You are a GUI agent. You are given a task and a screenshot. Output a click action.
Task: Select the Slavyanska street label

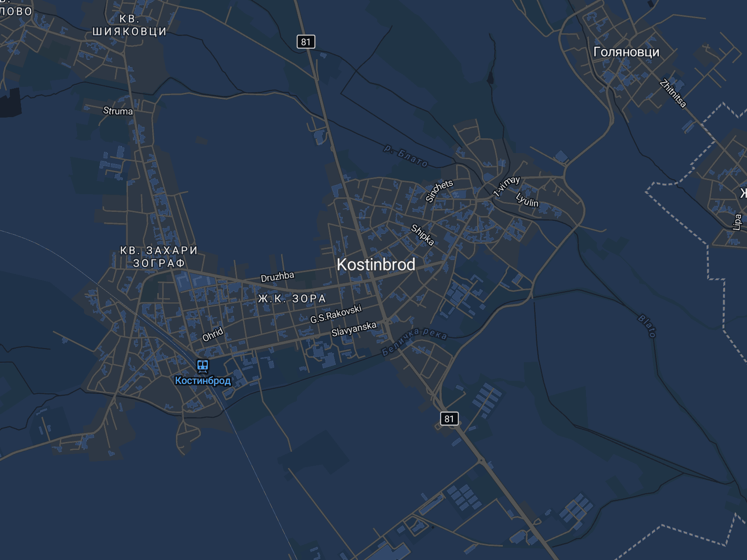point(354,329)
